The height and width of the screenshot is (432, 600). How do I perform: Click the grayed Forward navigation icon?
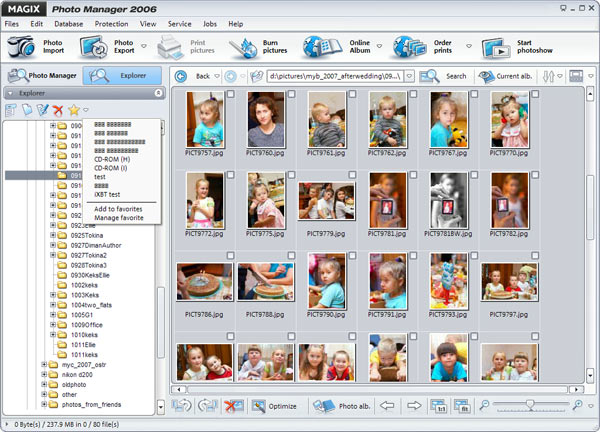(230, 76)
